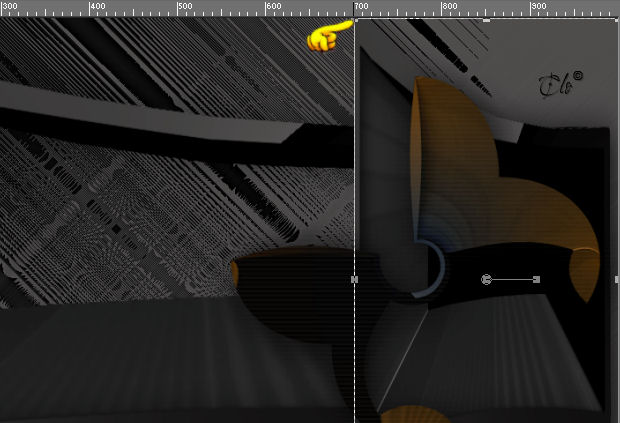This screenshot has width=620, height=423.
Task: Click the blue curved arc beside the black band
Action: click(x=433, y=269)
